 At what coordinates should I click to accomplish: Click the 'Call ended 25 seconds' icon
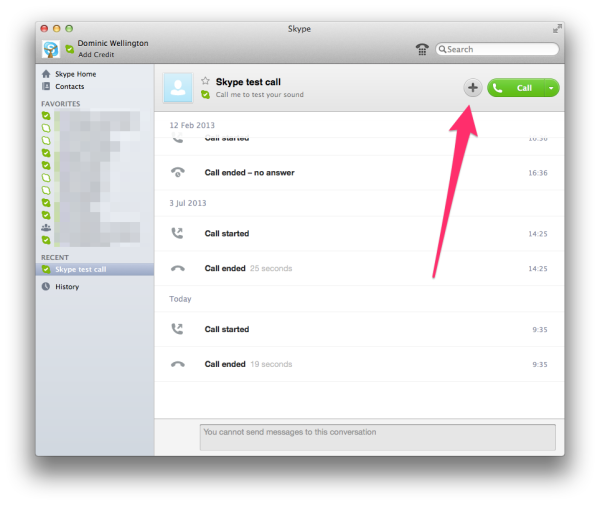[178, 269]
